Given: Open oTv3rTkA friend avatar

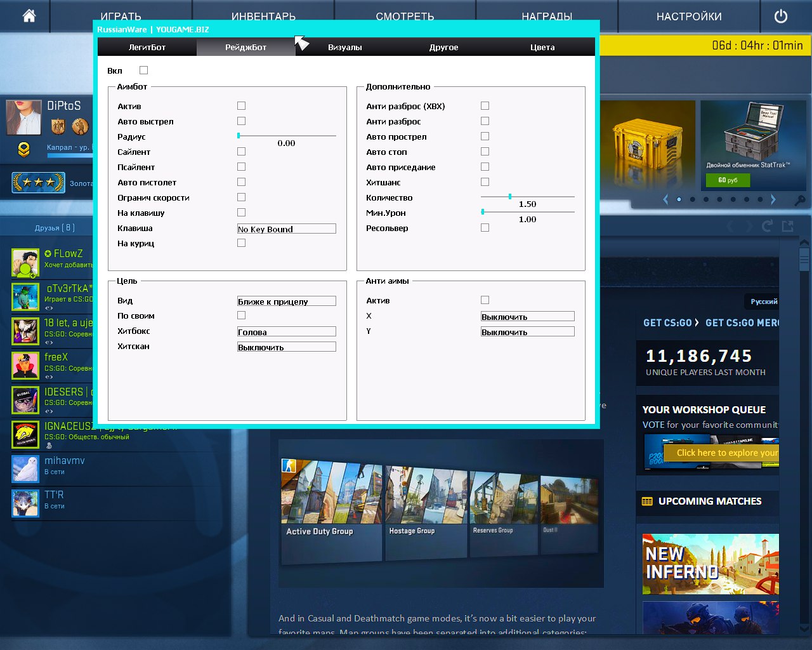Looking at the screenshot, I should click(x=25, y=297).
